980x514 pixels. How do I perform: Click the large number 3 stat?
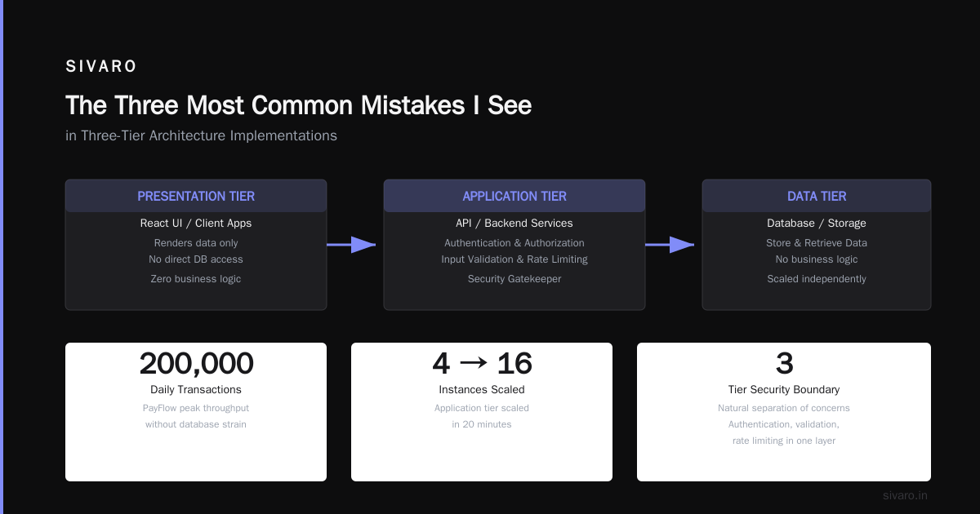784,363
